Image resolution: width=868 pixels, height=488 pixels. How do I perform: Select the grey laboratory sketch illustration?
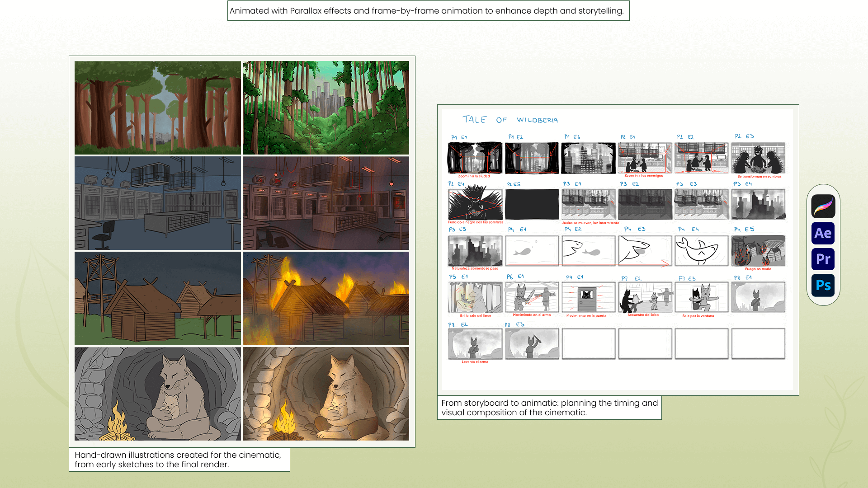[x=157, y=203]
